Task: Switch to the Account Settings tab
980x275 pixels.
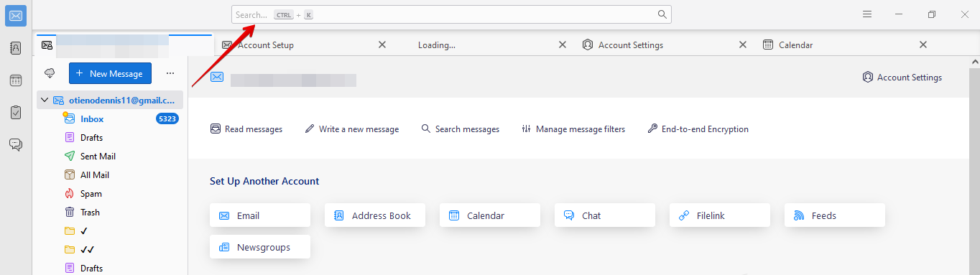Action: 631,45
